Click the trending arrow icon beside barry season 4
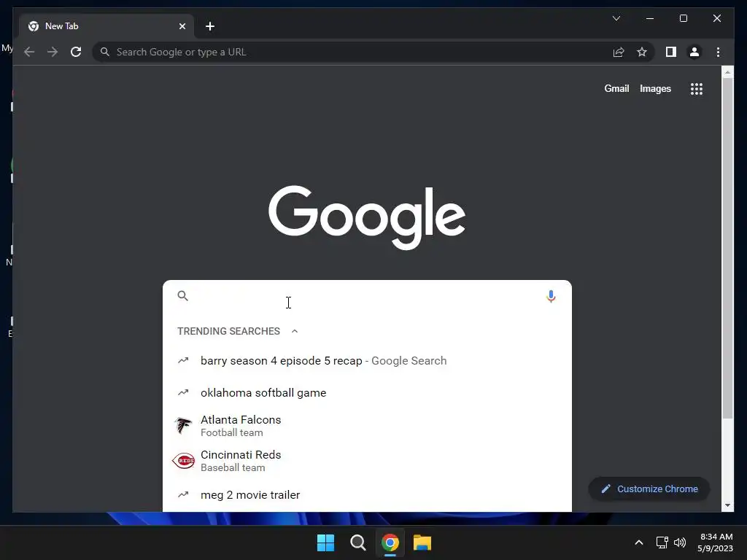The width and height of the screenshot is (747, 560). pyautogui.click(x=183, y=360)
